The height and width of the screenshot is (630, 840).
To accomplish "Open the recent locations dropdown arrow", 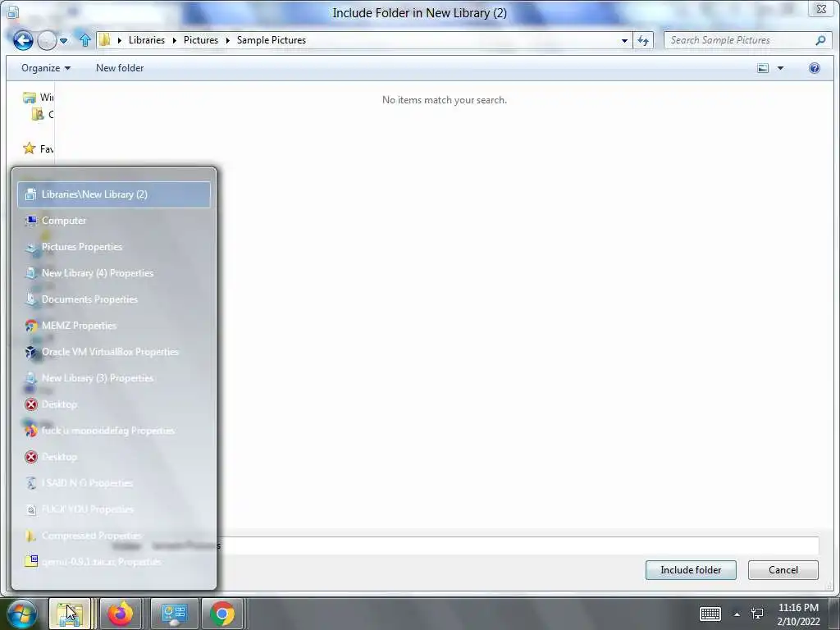I will point(63,41).
